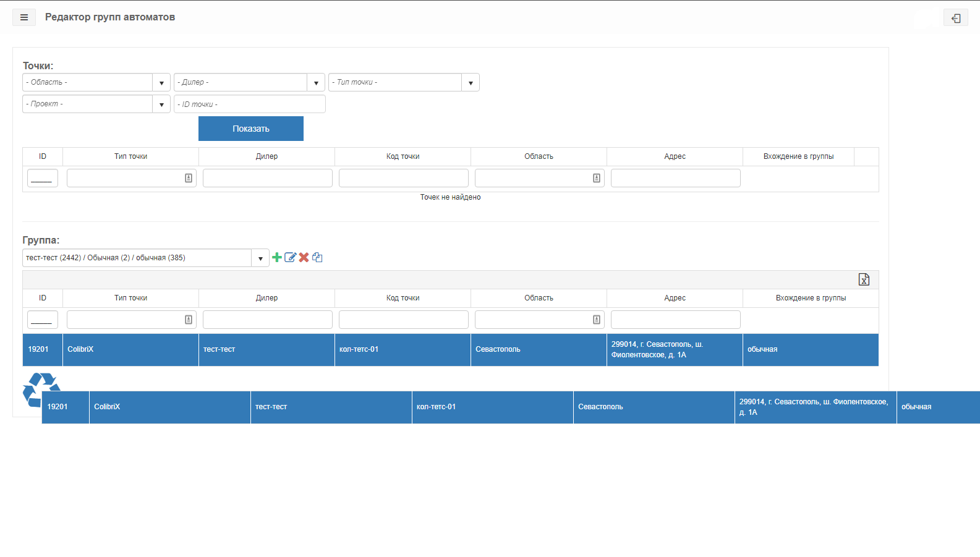The width and height of the screenshot is (980, 557).
Task: Open the hamburger menu
Action: point(24,17)
